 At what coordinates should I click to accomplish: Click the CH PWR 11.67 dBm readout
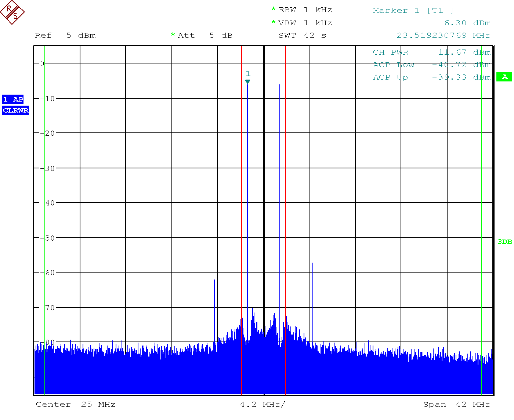432,52
